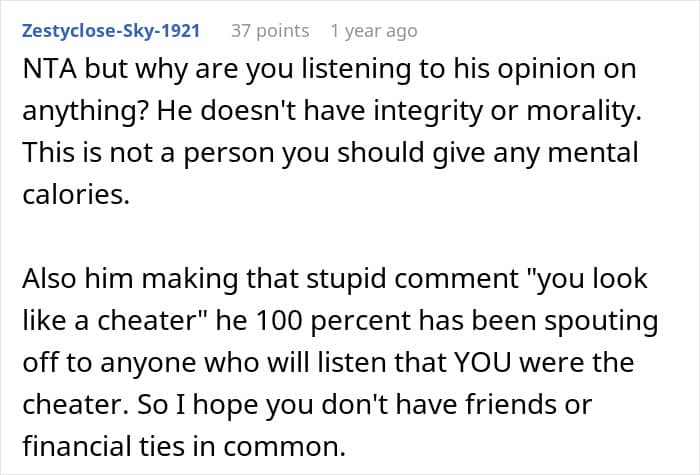Open the Zestyclose-Sky-1921 user profile
Image resolution: width=700 pixels, height=475 pixels.
coord(108,31)
